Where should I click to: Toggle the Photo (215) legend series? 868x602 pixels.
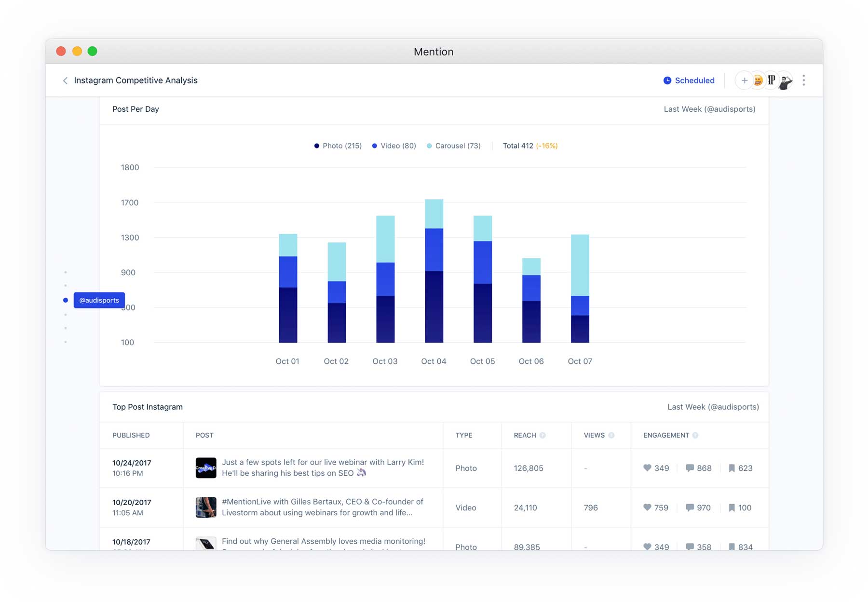pos(338,146)
